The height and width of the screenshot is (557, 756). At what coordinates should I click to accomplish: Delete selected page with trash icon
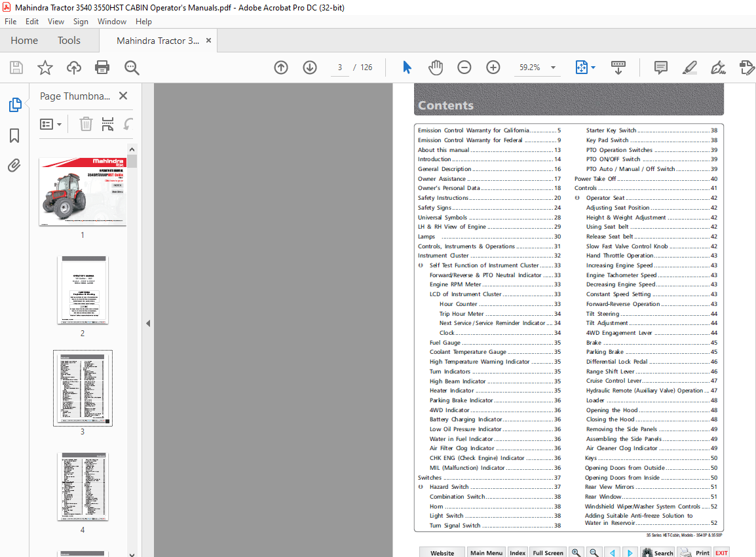[x=86, y=124]
